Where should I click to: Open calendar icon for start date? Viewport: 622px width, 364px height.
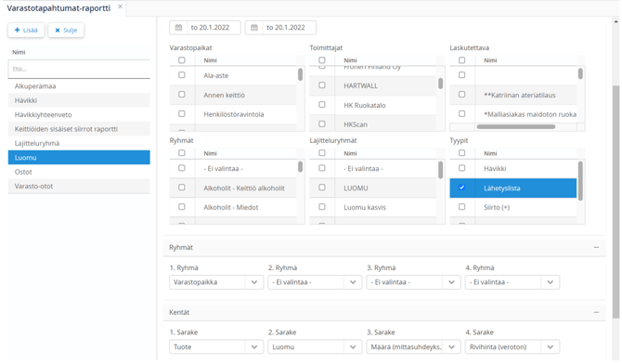(x=178, y=27)
